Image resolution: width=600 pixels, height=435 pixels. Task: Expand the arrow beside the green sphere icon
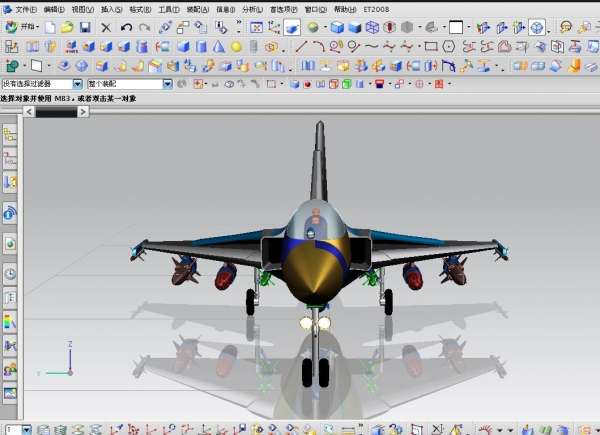[324, 27]
